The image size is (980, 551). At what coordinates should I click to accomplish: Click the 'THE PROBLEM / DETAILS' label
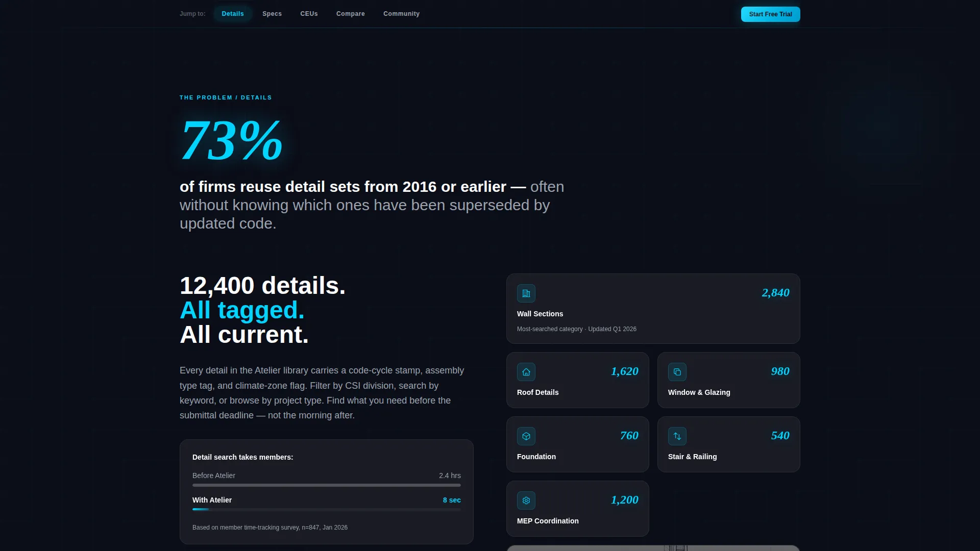tap(226, 97)
